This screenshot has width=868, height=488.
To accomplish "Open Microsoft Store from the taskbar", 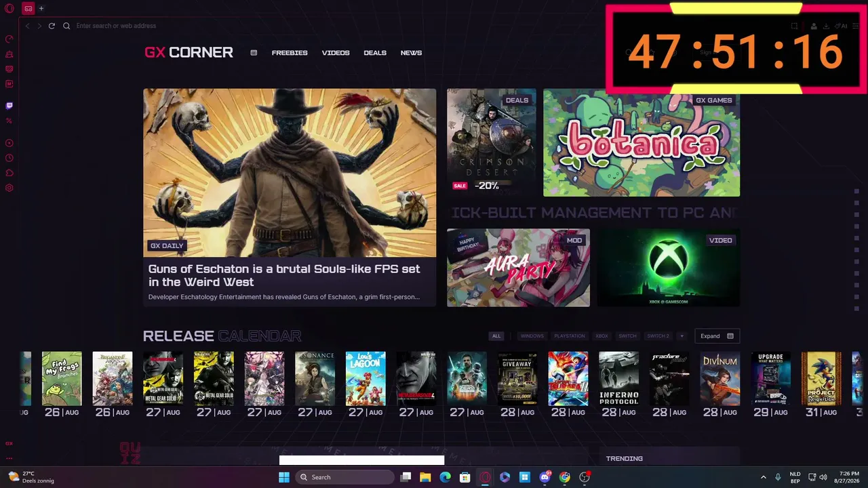I will point(465,477).
